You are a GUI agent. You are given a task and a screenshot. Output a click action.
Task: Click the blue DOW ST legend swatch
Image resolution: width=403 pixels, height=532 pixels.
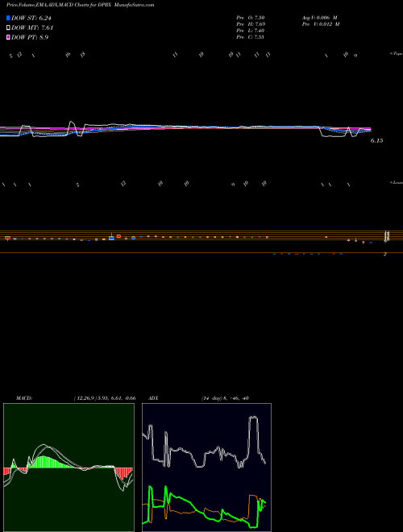click(x=8, y=18)
